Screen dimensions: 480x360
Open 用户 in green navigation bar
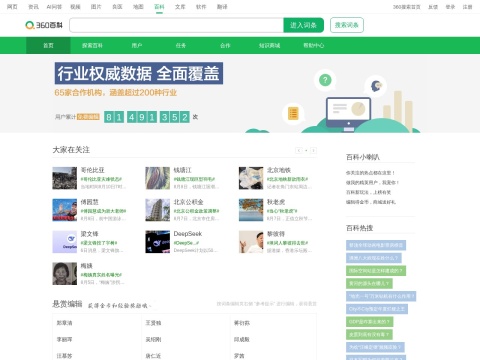tap(137, 45)
